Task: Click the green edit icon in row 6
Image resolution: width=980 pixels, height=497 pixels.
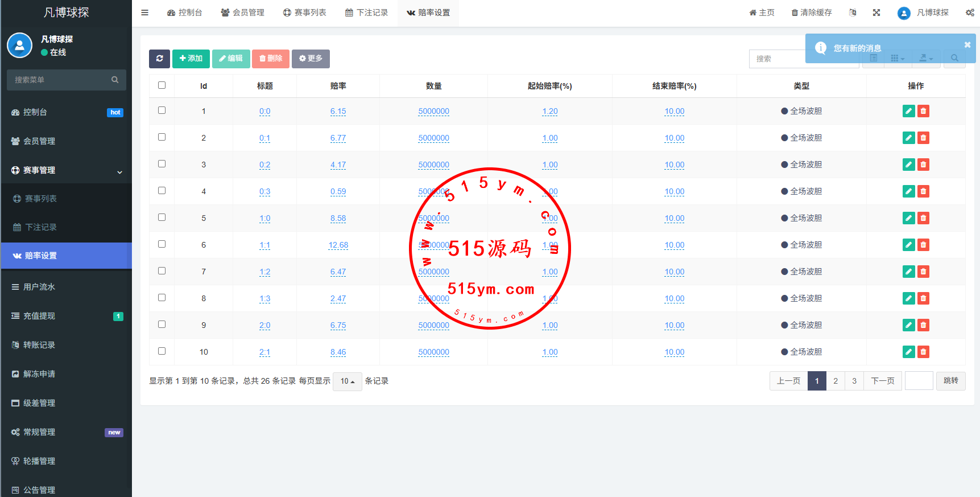Action: (x=908, y=245)
